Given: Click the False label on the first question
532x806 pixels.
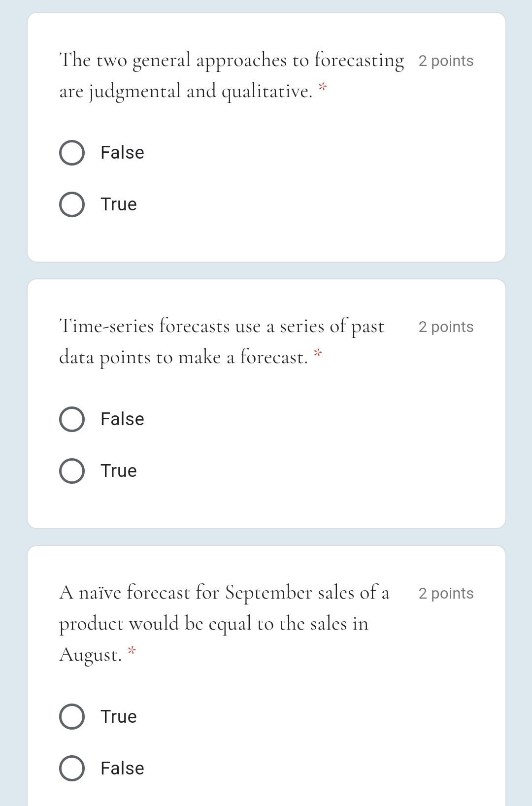Looking at the screenshot, I should tap(121, 153).
